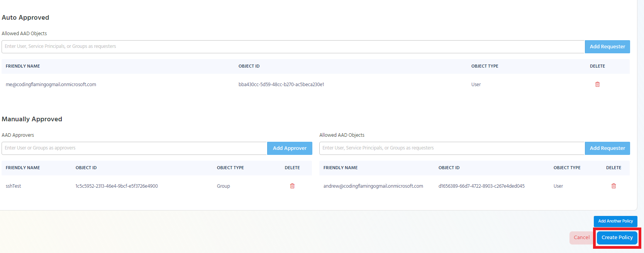Select User type in me@codingflamingogmail row
Viewport: 644px width, 253px height.
[x=476, y=85]
